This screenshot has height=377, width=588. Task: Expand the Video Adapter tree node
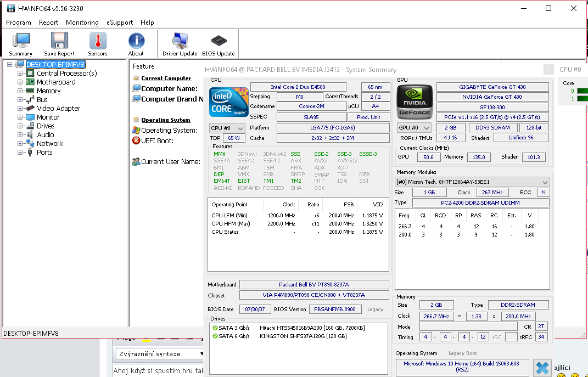click(20, 108)
